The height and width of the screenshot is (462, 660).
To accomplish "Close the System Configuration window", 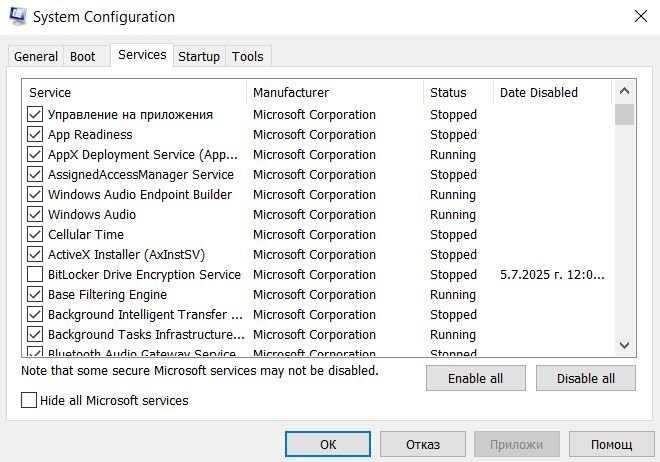I will pyautogui.click(x=641, y=17).
